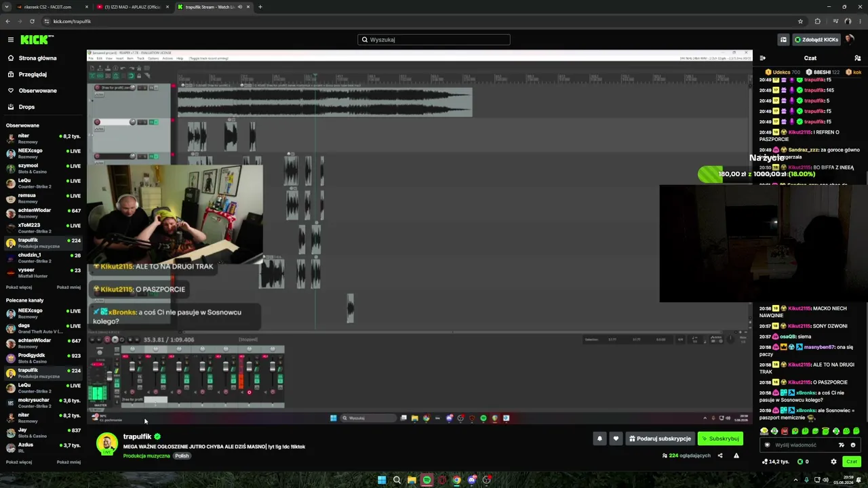
Task: Reload the page
Action: [x=32, y=21]
